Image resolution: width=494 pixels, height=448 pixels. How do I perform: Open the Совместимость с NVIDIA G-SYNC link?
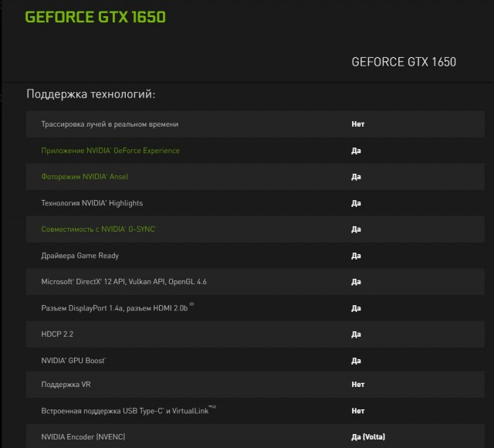[x=99, y=229]
